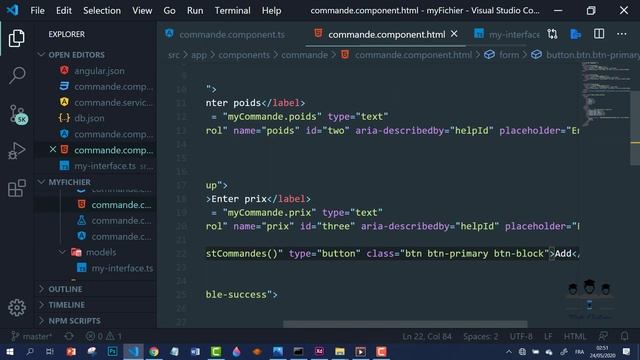Viewport: 640px width, 360px height.
Task: Open the Terminal menu
Action: (x=232, y=11)
